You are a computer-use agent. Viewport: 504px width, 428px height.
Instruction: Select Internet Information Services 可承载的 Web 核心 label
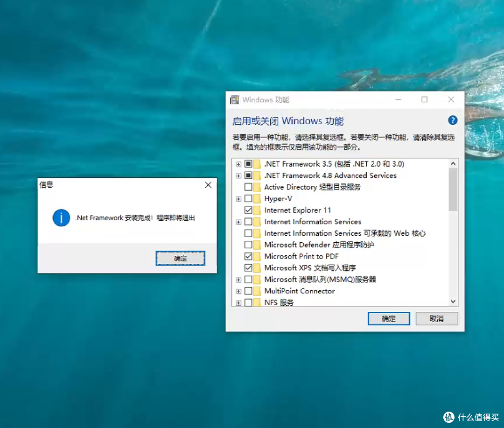click(345, 233)
